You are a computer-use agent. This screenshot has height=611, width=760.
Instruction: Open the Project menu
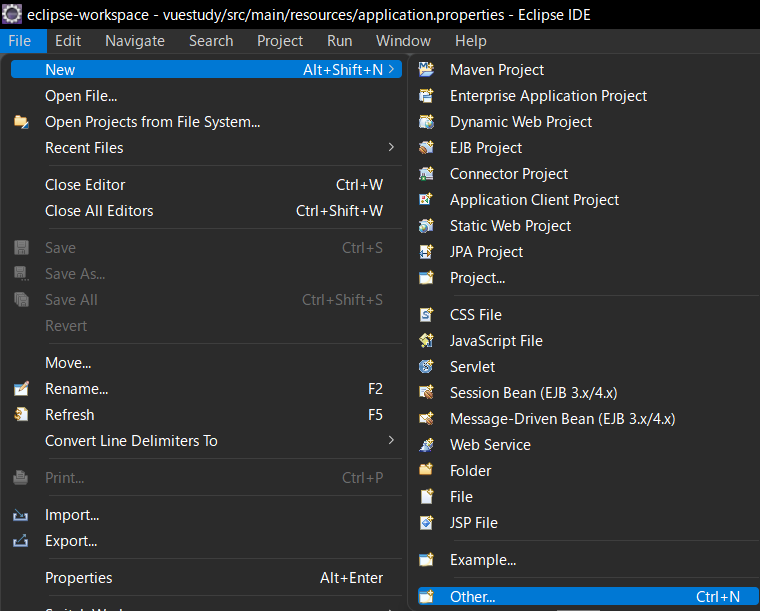pos(280,41)
